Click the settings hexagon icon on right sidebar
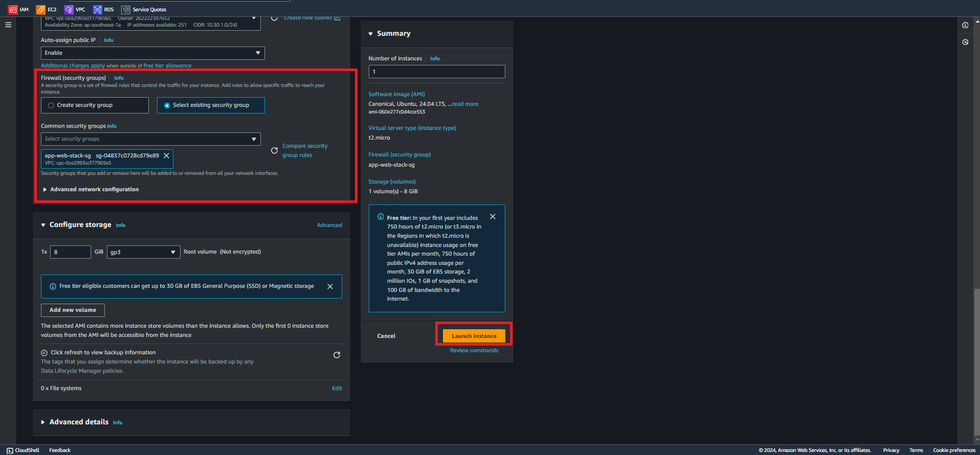 tap(965, 42)
